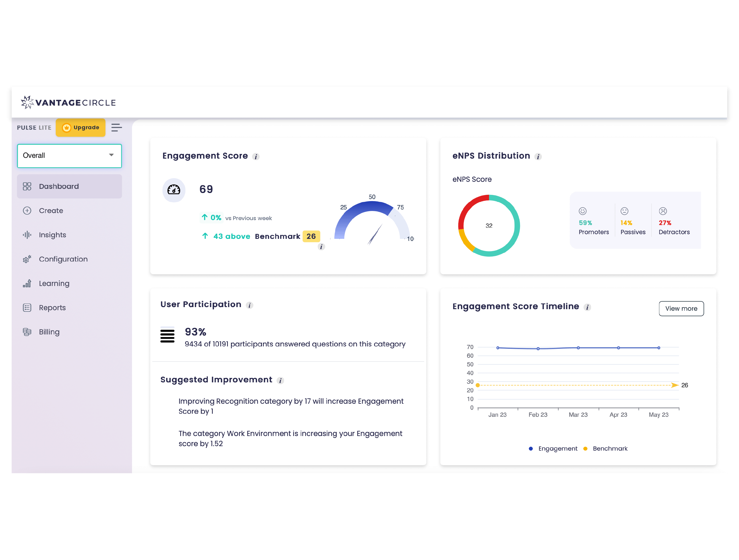
Task: Click the Passives neutral face icon
Action: tap(624, 211)
